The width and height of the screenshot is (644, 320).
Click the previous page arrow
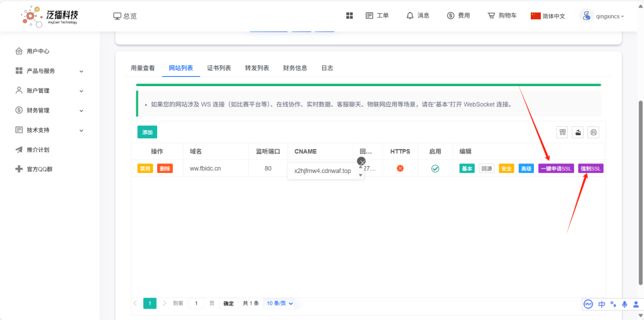(136, 303)
